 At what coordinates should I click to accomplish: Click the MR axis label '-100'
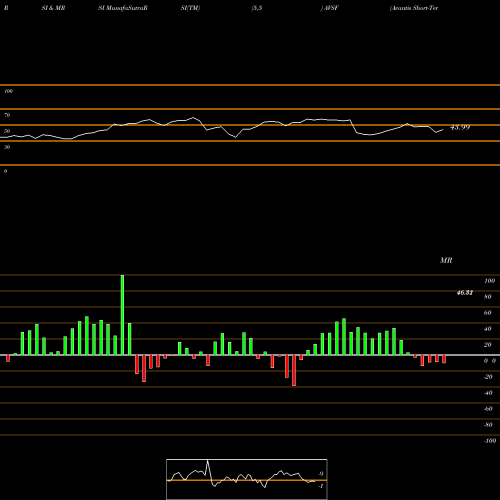coord(490,441)
